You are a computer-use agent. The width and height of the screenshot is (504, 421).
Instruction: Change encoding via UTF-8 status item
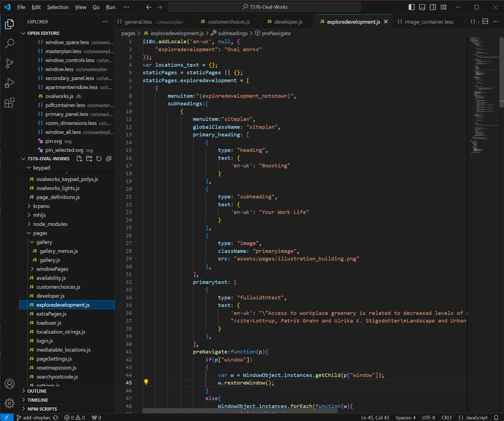click(428, 417)
